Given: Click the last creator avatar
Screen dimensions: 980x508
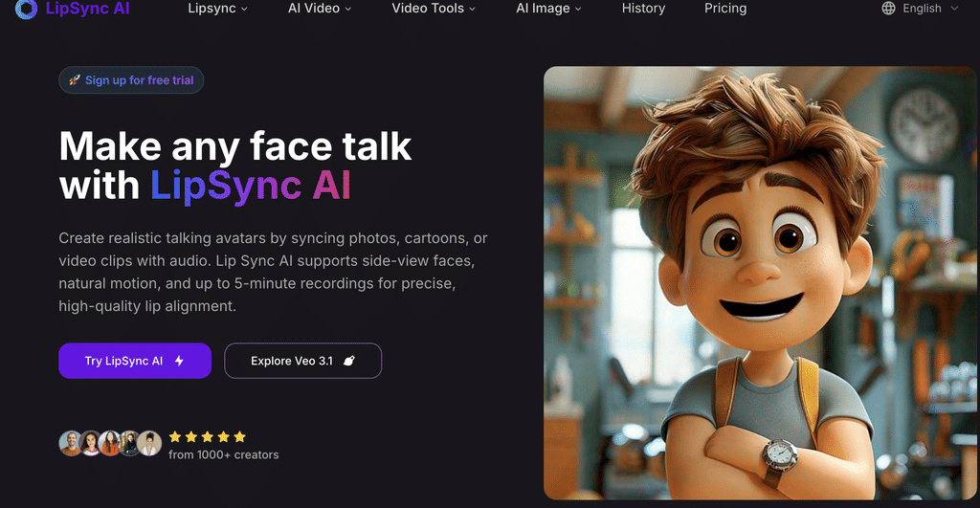Looking at the screenshot, I should (x=149, y=443).
